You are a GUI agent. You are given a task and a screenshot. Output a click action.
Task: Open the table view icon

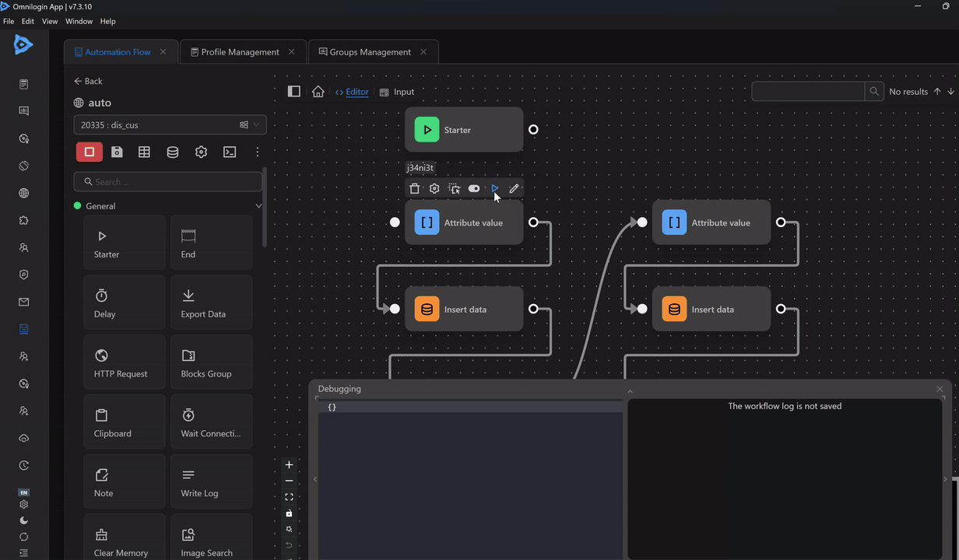(x=144, y=152)
